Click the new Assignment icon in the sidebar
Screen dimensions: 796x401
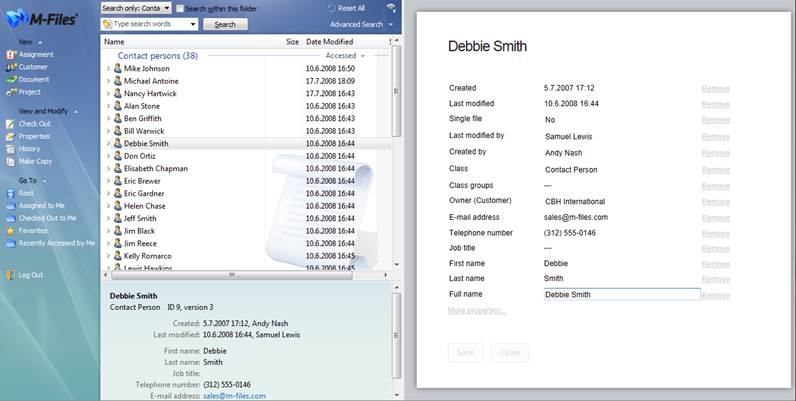[10, 55]
